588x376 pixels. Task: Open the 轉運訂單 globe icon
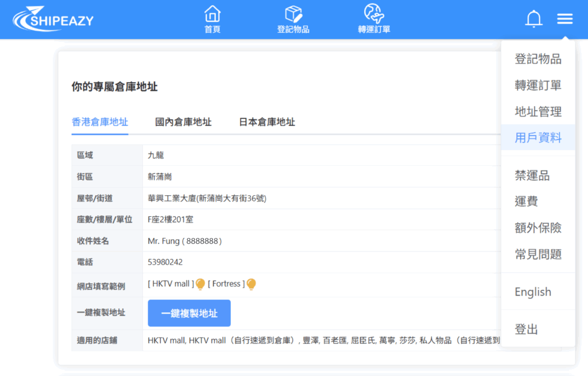(x=374, y=14)
